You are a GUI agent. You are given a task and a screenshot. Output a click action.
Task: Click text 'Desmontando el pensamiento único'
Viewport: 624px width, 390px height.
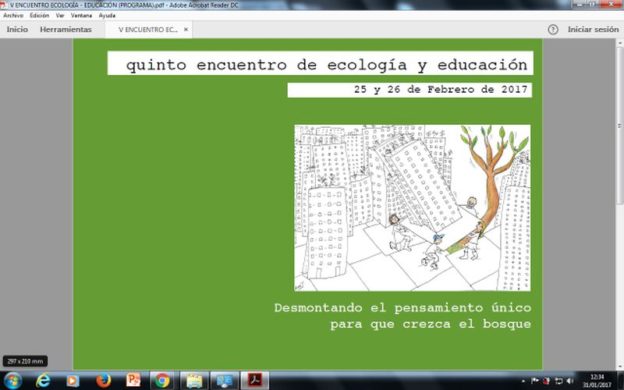pyautogui.click(x=402, y=308)
